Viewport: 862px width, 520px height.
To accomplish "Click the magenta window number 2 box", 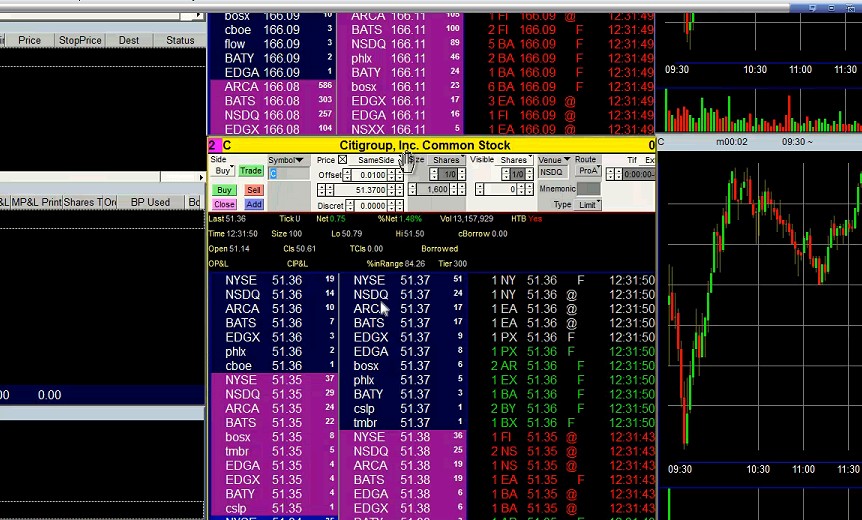I will [x=214, y=145].
